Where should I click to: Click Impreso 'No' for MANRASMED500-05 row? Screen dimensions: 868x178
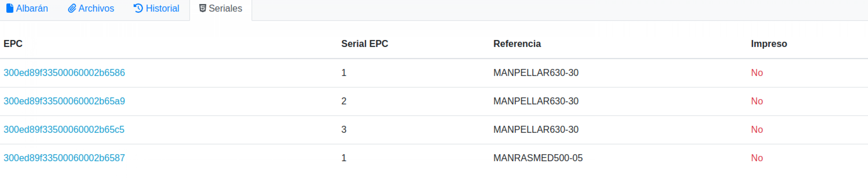click(x=757, y=158)
